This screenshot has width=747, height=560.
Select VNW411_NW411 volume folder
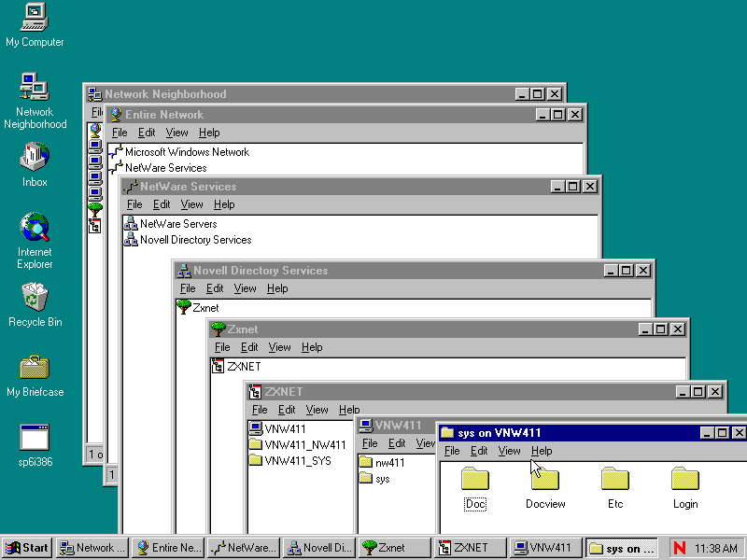[x=297, y=445]
